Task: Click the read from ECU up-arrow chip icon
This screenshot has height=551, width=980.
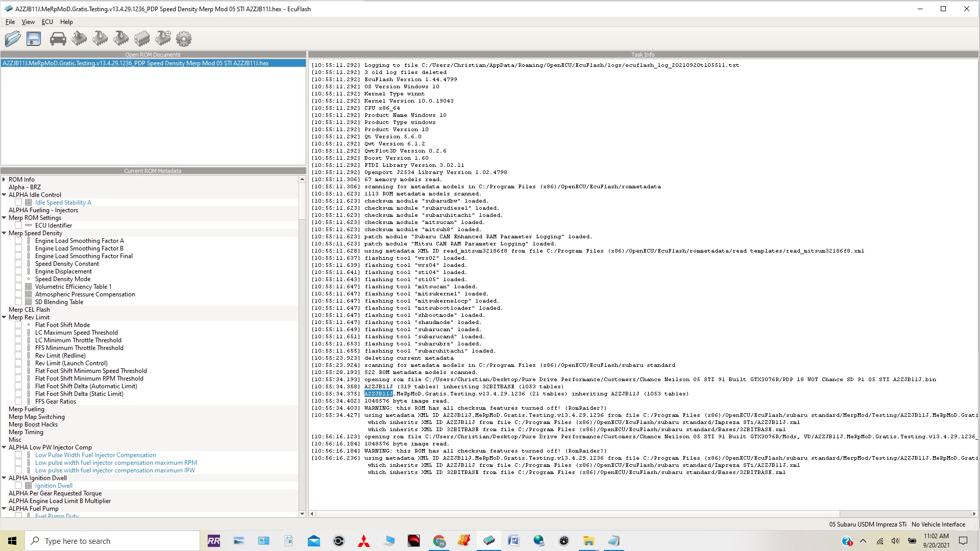Action: pos(79,39)
